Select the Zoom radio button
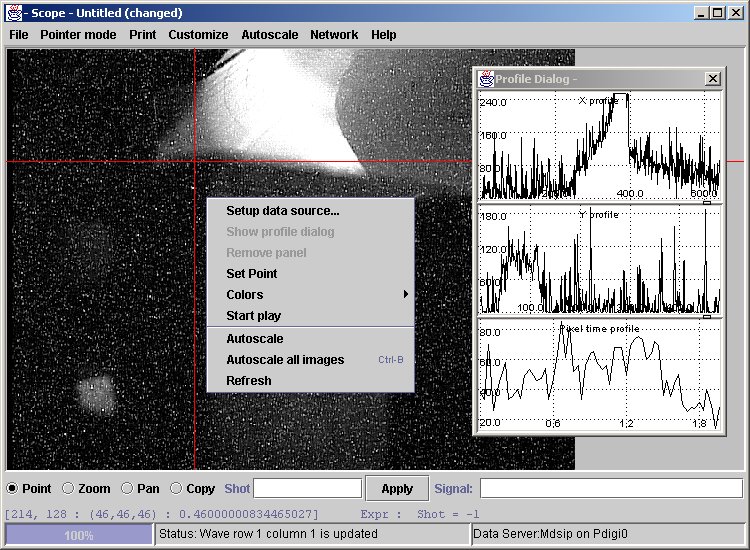Viewport: 750px width, 550px height. coord(68,488)
